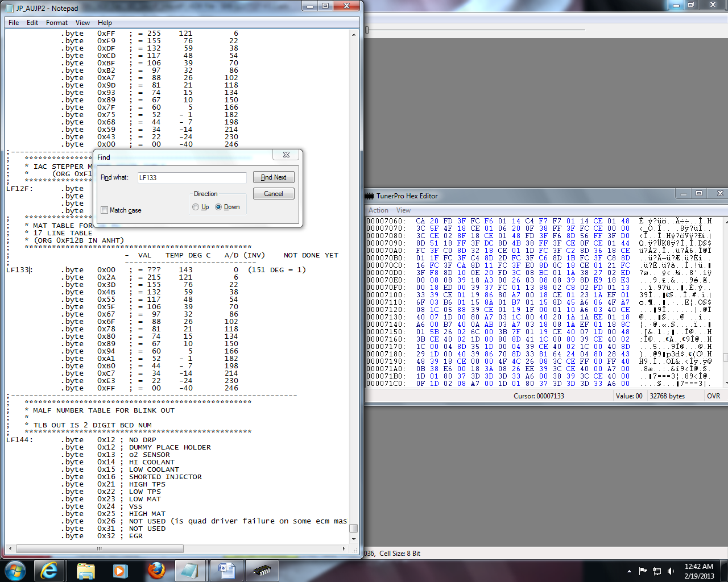728x582 pixels.
Task: Open Firefox from the taskbar
Action: 156,570
